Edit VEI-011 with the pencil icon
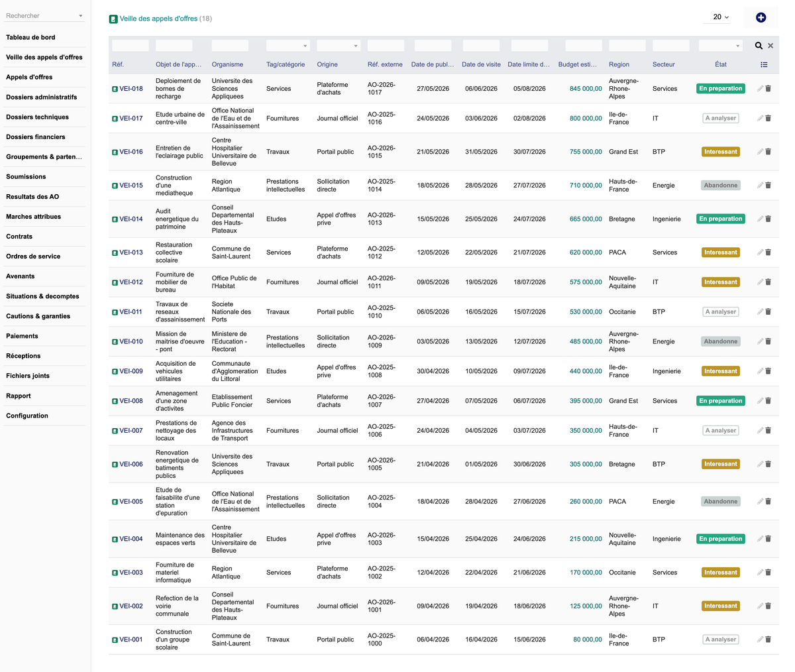Viewport: 795px width, 672px height. point(761,311)
